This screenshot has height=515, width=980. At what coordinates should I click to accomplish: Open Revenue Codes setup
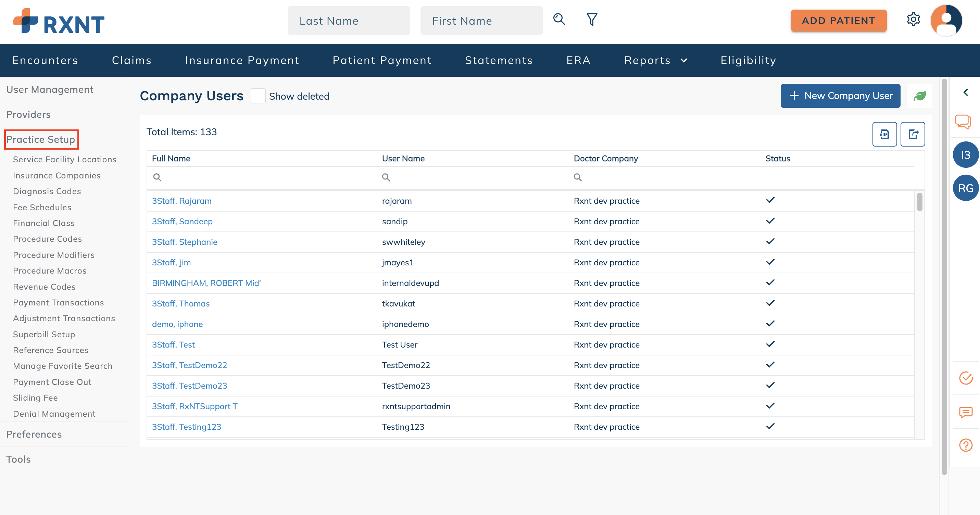[x=44, y=287]
